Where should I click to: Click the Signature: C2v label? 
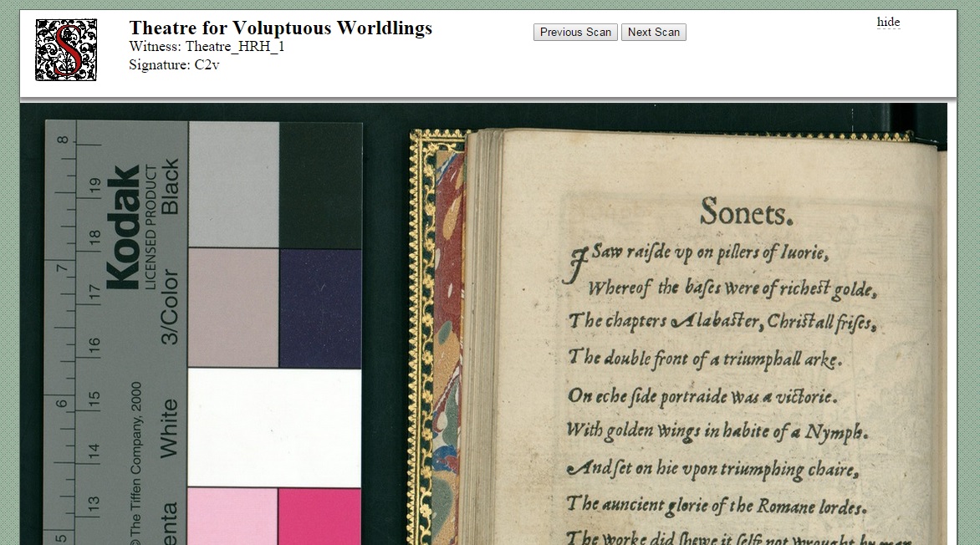[174, 65]
